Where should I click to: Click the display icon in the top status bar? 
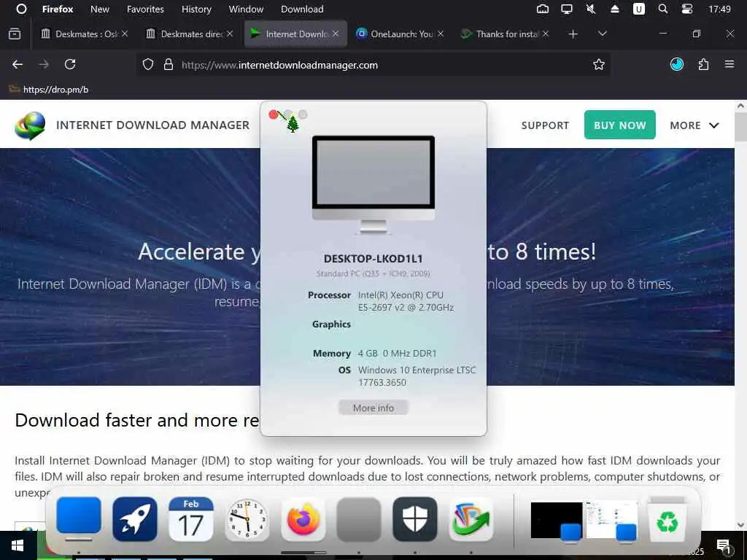pos(566,9)
